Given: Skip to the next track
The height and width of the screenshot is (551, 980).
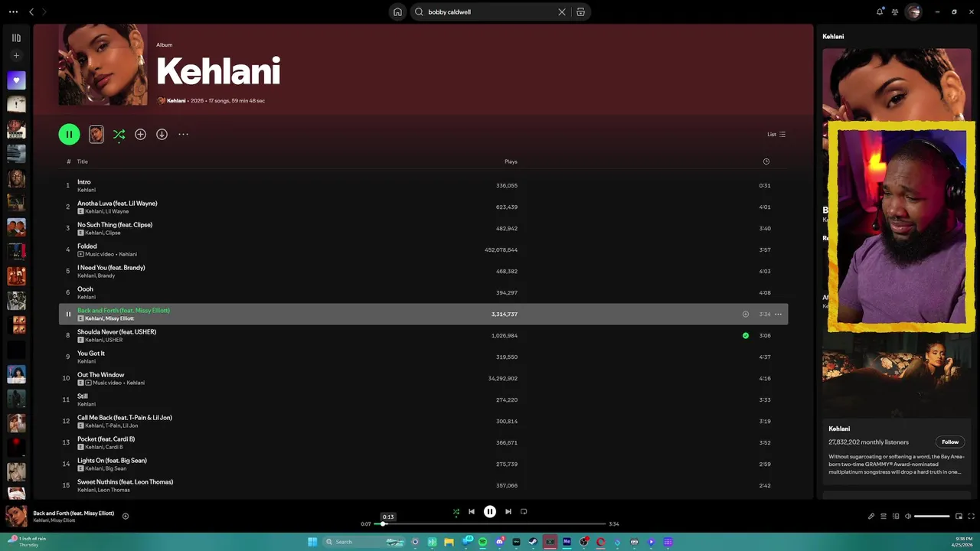Looking at the screenshot, I should coord(508,512).
